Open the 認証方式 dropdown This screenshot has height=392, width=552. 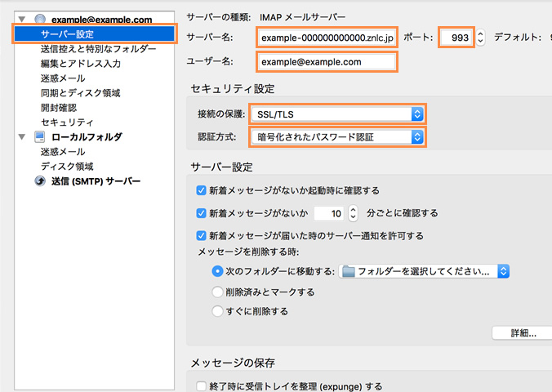pyautogui.click(x=337, y=136)
